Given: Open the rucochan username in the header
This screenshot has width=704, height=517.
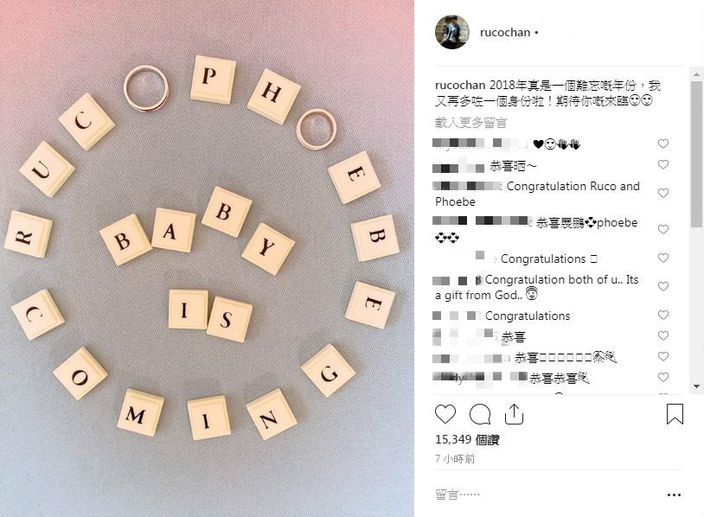Looking at the screenshot, I should coord(505,32).
